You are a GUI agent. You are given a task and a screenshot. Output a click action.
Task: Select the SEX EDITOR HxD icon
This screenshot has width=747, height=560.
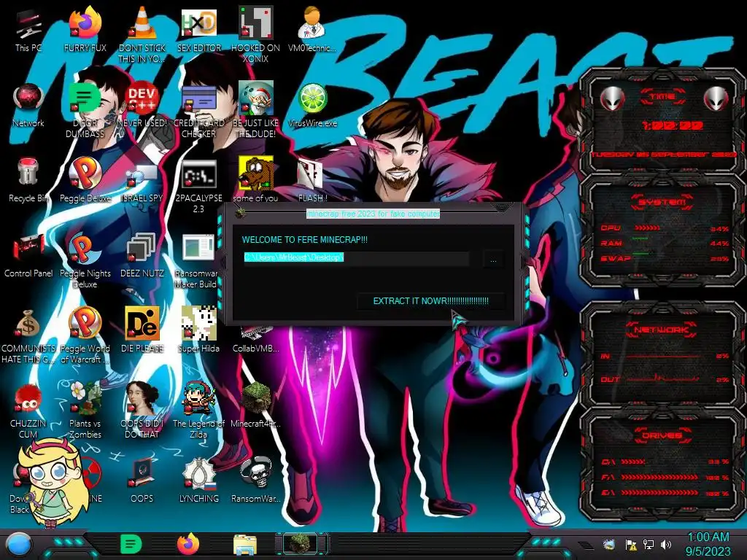[199, 29]
